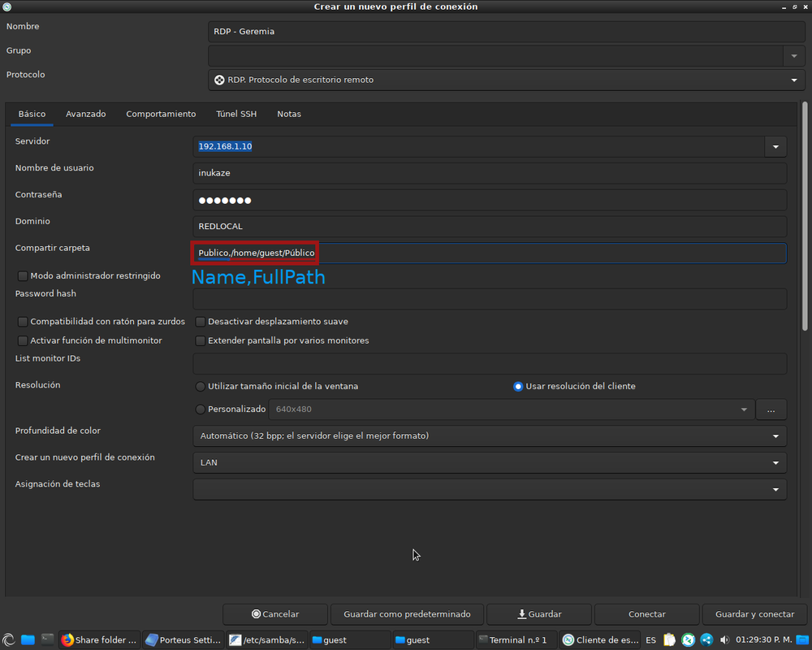Open the Remmina tray icon
Screen dimensions: 812x650
point(689,640)
